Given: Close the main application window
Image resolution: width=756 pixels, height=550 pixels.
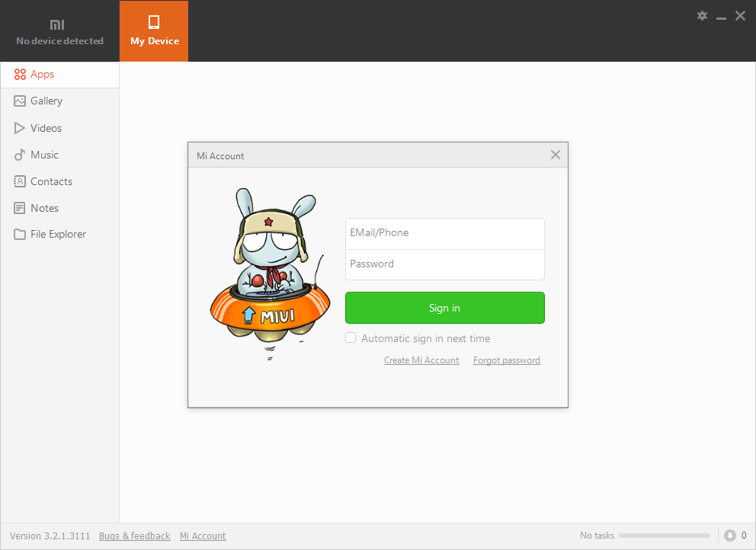Looking at the screenshot, I should 740,15.
